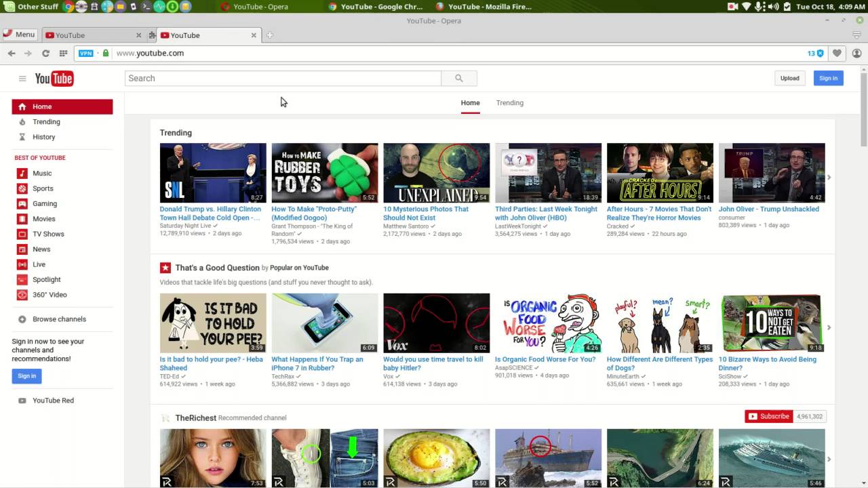The width and height of the screenshot is (868, 488).
Task: Open the volume icon in system tray
Action: [774, 7]
